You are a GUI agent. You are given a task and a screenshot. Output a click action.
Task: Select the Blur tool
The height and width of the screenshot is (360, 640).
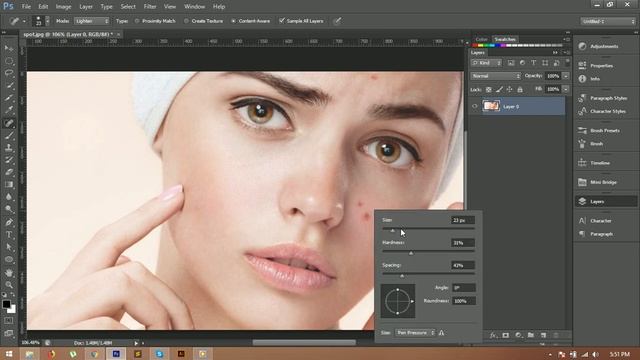point(9,197)
